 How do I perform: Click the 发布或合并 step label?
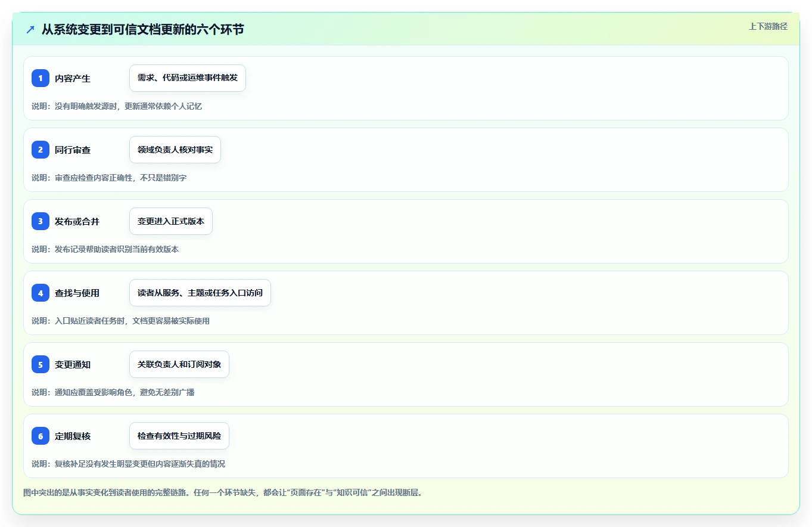[x=77, y=221]
